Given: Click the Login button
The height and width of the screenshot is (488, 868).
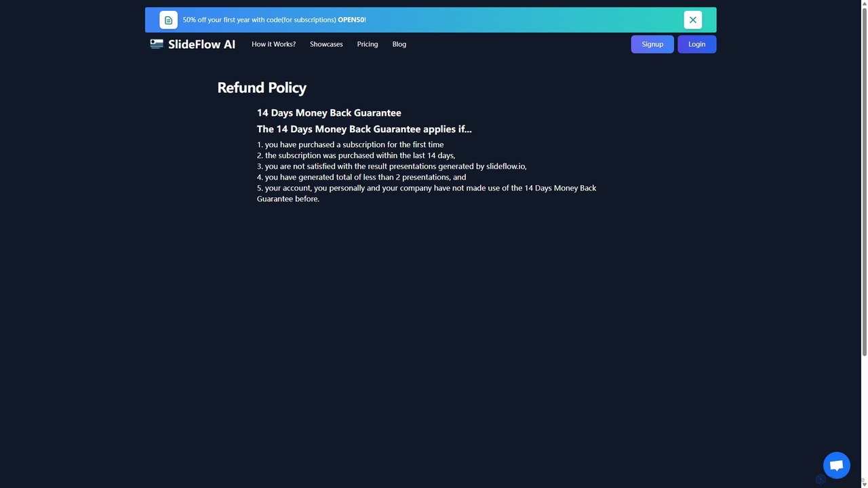Looking at the screenshot, I should (x=696, y=44).
